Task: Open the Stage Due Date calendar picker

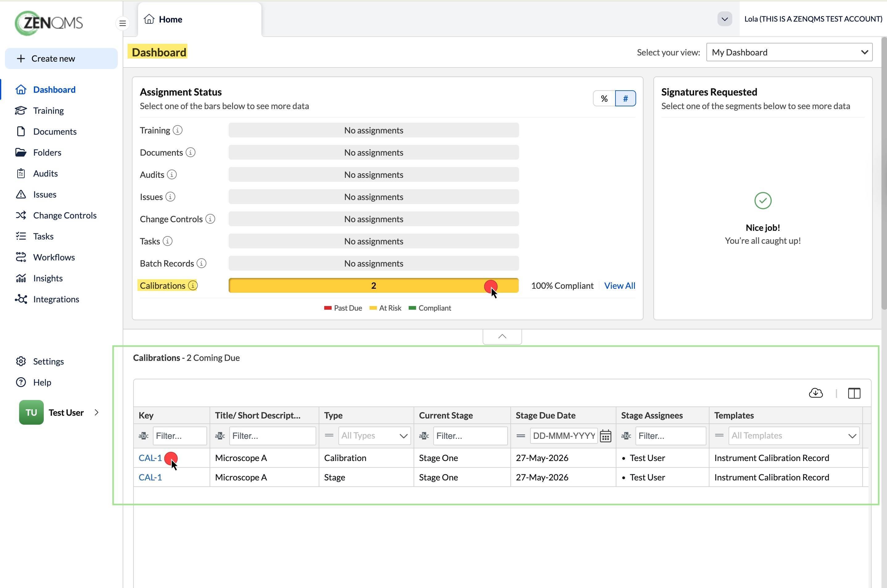Action: click(605, 436)
